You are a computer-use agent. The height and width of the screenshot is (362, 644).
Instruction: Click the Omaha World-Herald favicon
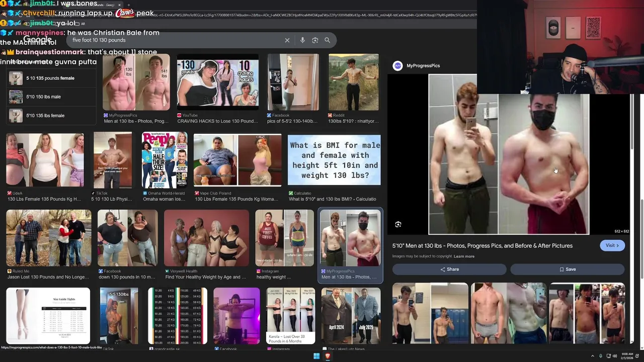pyautogui.click(x=145, y=193)
